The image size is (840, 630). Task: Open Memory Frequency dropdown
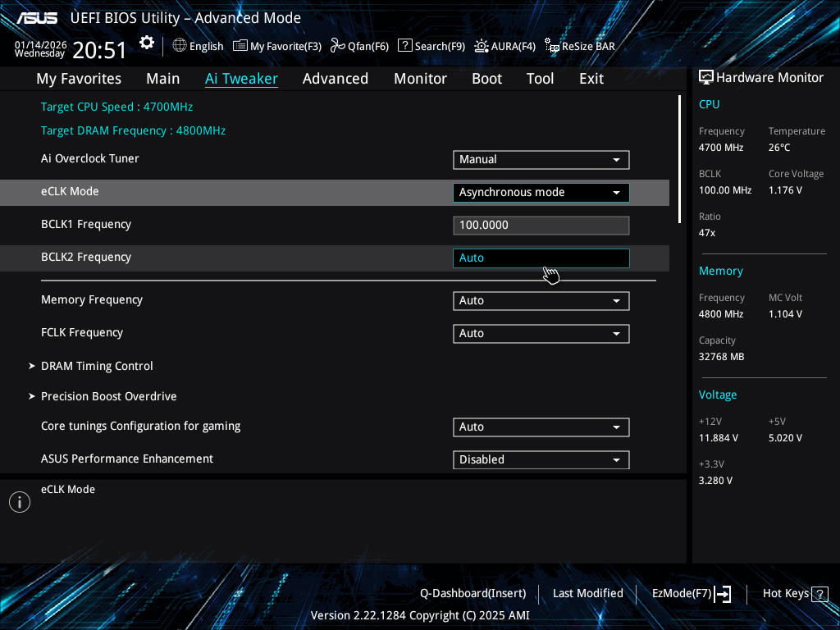pyautogui.click(x=541, y=300)
